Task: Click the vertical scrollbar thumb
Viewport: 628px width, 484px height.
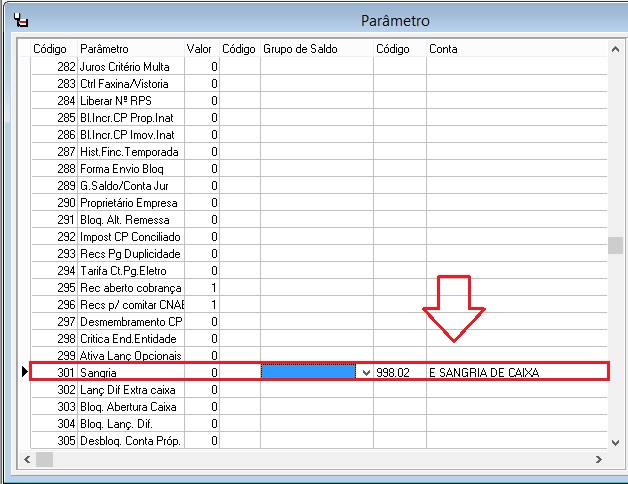Action: pyautogui.click(x=616, y=246)
